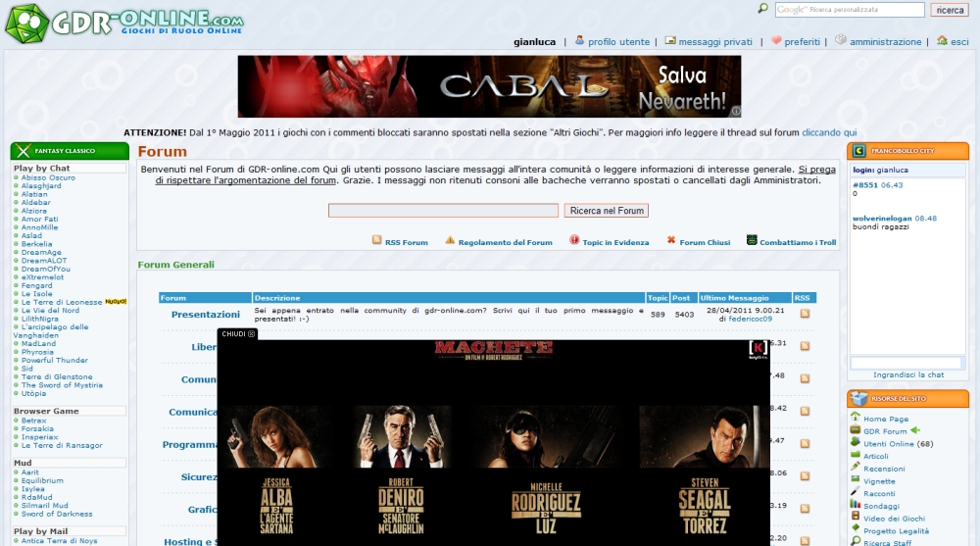Open Antica Terra di Noys link

pos(60,540)
